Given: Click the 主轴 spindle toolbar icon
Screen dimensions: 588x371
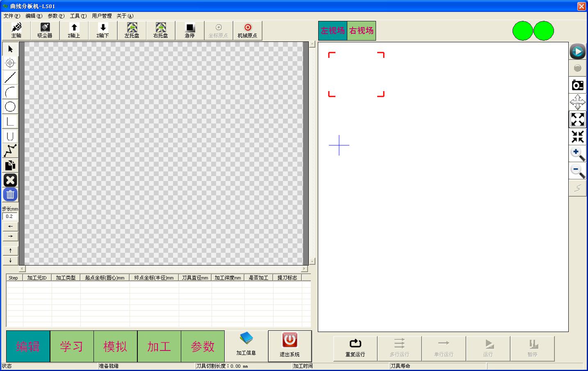Looking at the screenshot, I should coord(16,30).
